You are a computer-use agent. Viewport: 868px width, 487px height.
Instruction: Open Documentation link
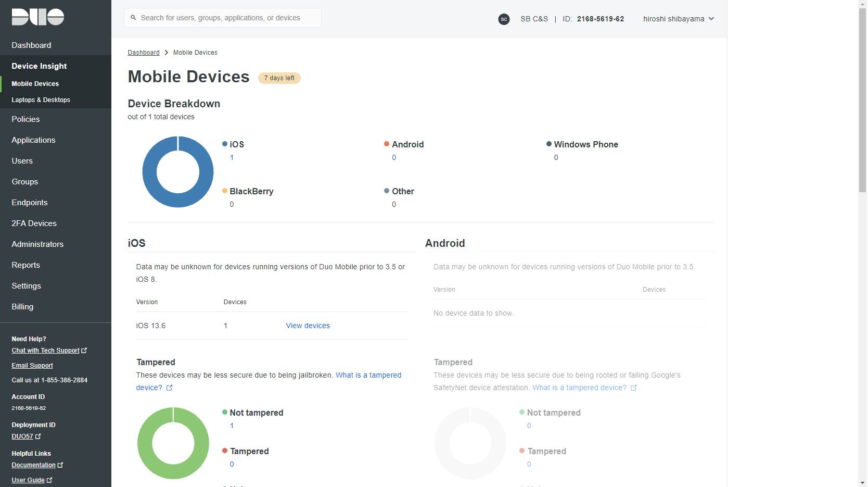click(x=33, y=465)
